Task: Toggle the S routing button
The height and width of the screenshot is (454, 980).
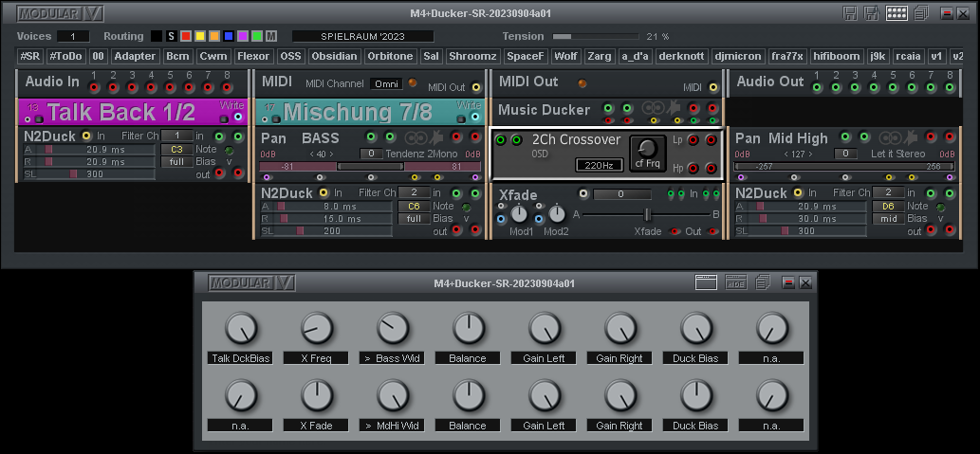Action: [x=172, y=36]
